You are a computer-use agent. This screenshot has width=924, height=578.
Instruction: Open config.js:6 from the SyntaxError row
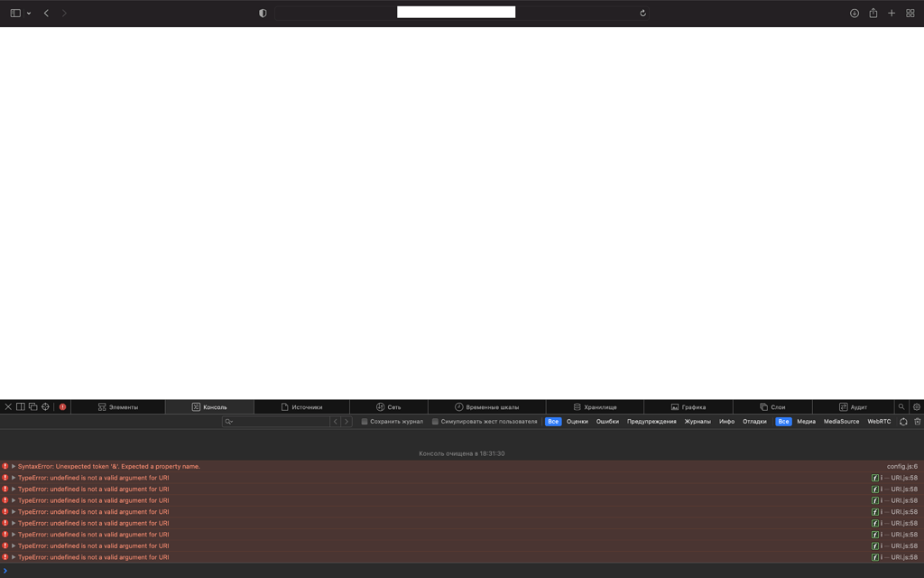(901, 466)
